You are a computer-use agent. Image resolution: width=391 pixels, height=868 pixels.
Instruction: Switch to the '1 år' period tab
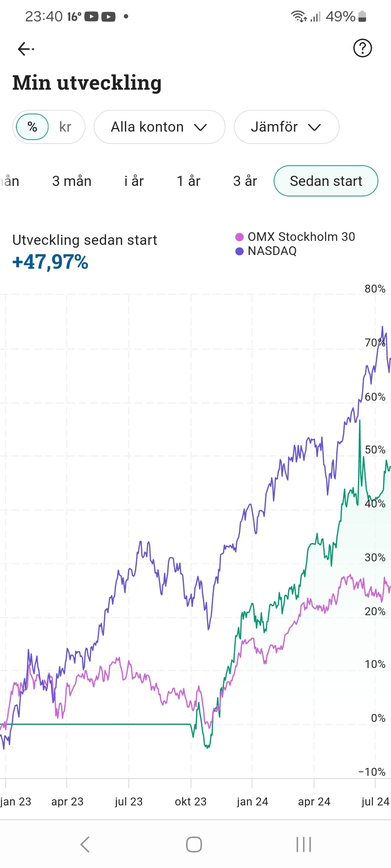(188, 181)
